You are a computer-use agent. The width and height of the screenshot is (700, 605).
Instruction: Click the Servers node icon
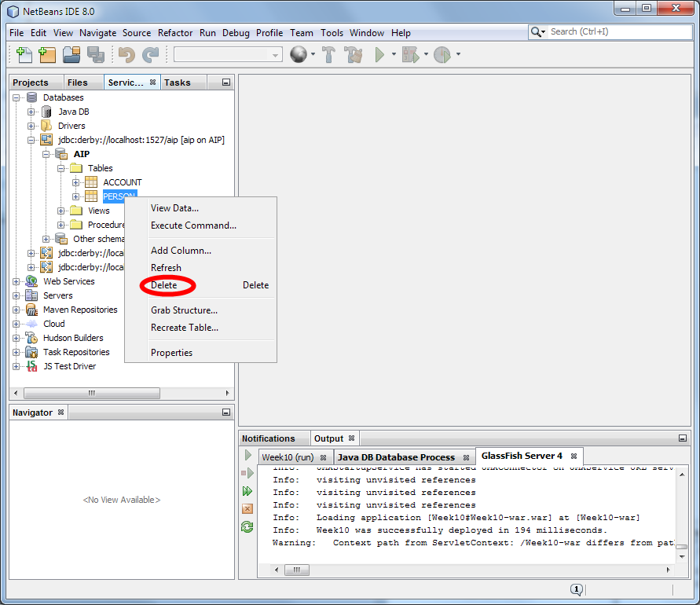tap(31, 295)
